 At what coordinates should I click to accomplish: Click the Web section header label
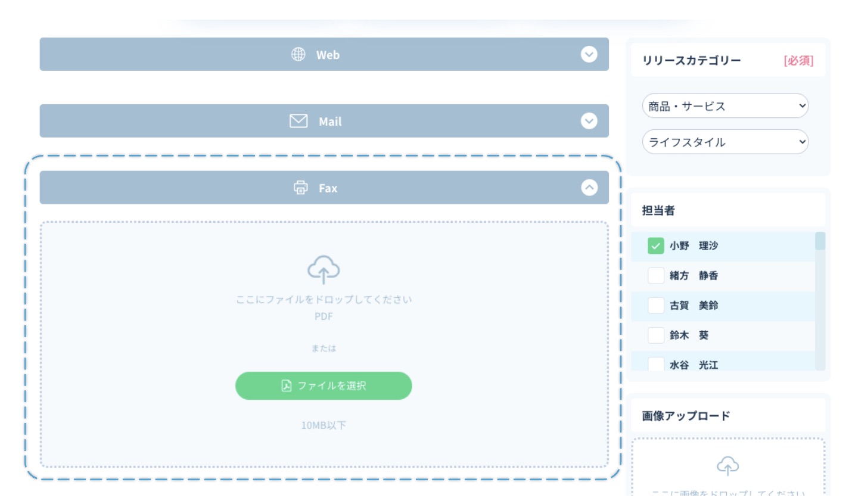328,55
